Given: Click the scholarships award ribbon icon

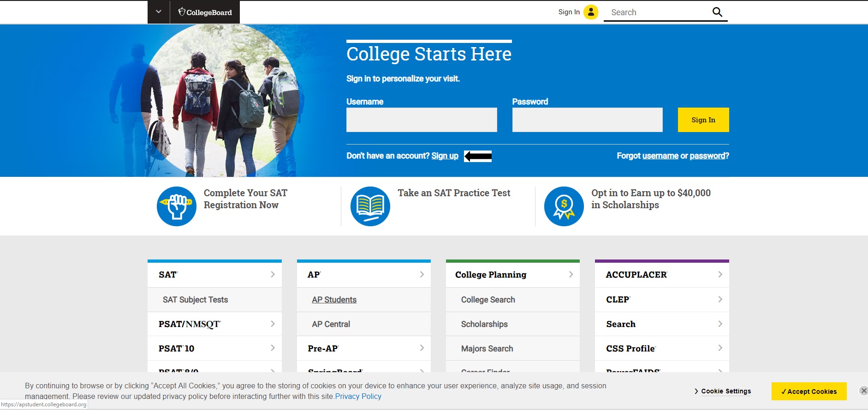Looking at the screenshot, I should click(564, 206).
